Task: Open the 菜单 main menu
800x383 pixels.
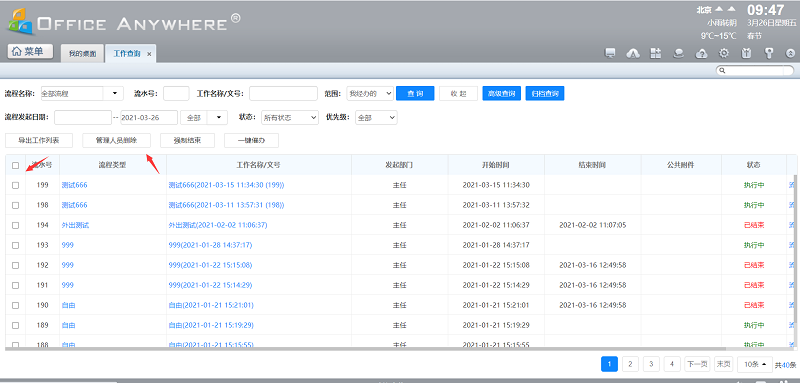Action: click(30, 52)
